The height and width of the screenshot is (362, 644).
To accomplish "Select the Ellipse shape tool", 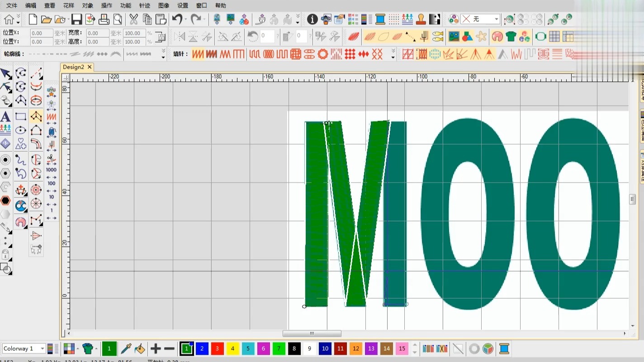I will point(21,131).
